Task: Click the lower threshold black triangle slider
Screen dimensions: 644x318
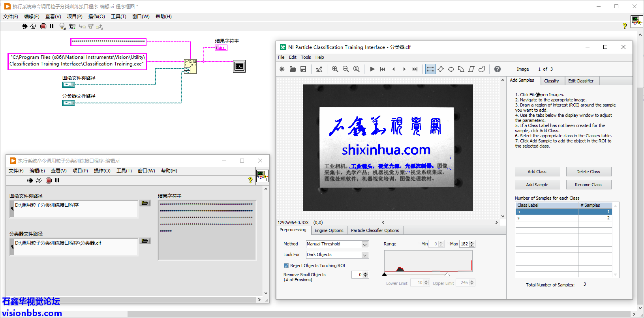Action: tap(385, 274)
